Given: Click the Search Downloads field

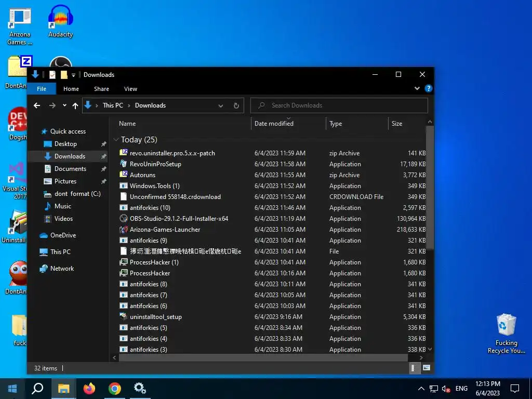Looking at the screenshot, I should [x=339, y=105].
